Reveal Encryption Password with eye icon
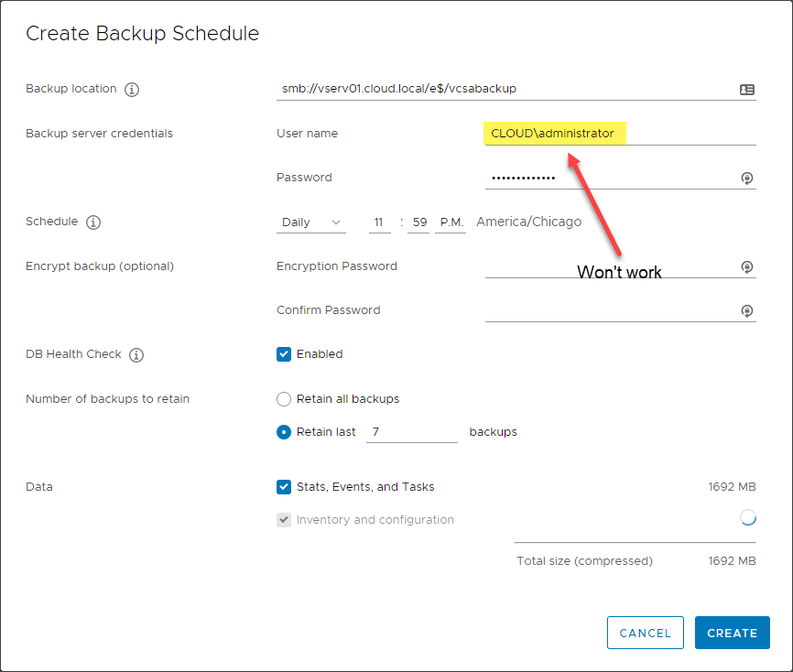Image resolution: width=793 pixels, height=672 pixels. click(747, 267)
